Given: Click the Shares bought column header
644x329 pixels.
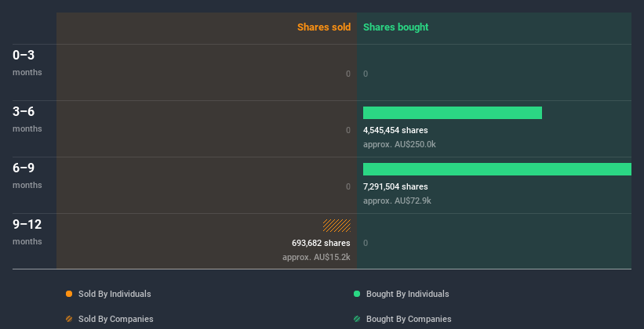Looking at the screenshot, I should (x=395, y=27).
